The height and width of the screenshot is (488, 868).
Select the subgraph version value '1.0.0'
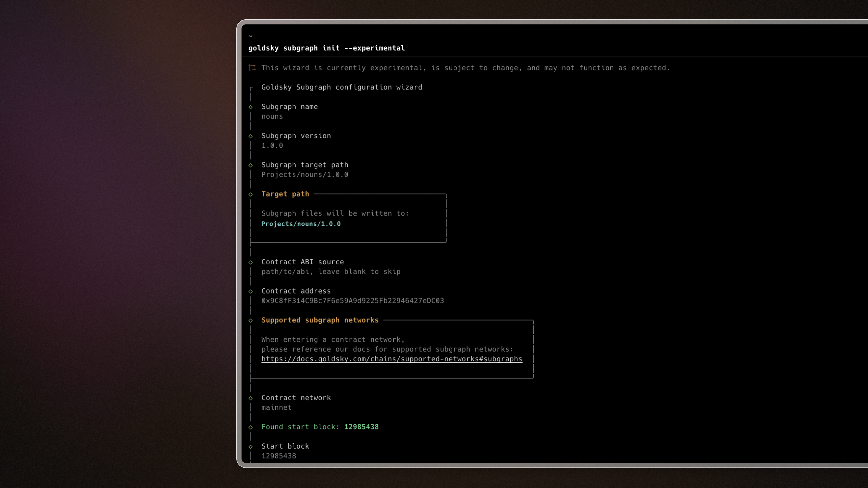272,146
